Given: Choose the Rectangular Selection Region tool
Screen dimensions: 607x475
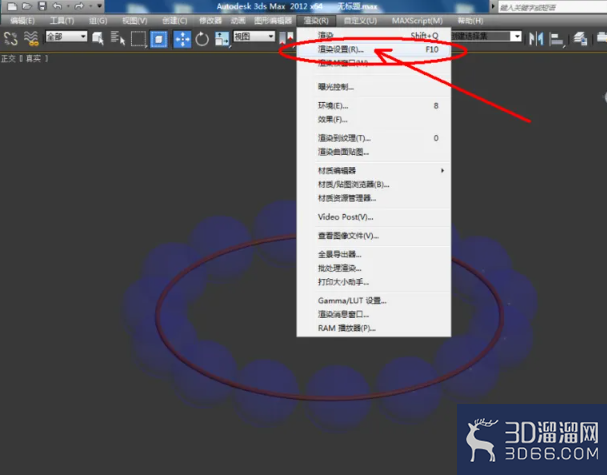Looking at the screenshot, I should pyautogui.click(x=138, y=39).
